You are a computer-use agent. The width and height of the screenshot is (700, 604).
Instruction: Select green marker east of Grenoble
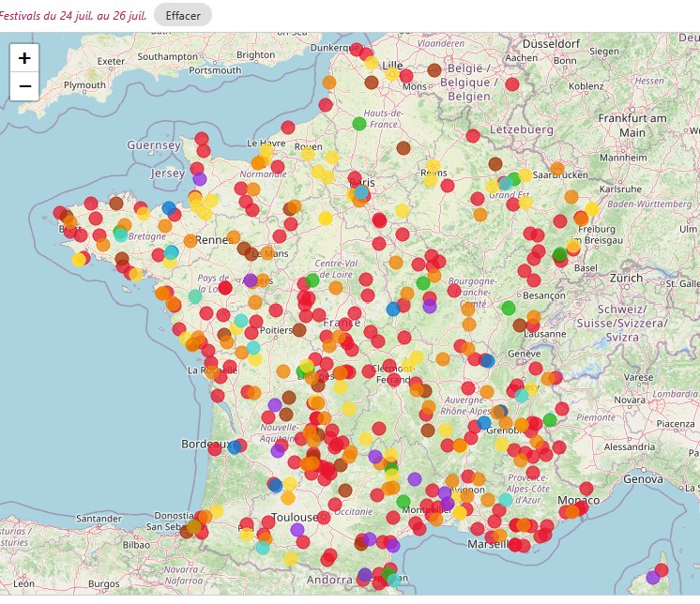[x=550, y=420]
